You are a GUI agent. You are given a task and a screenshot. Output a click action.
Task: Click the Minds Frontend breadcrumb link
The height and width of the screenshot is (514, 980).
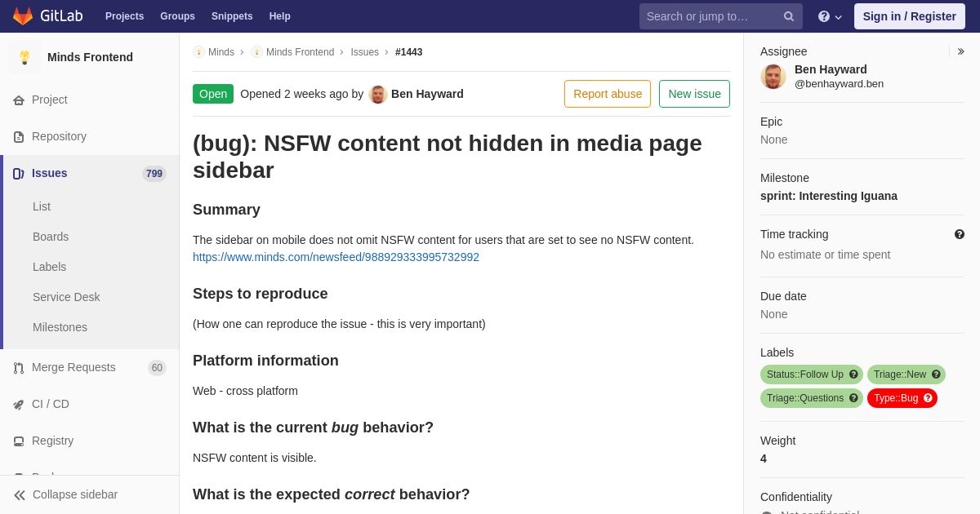click(300, 52)
